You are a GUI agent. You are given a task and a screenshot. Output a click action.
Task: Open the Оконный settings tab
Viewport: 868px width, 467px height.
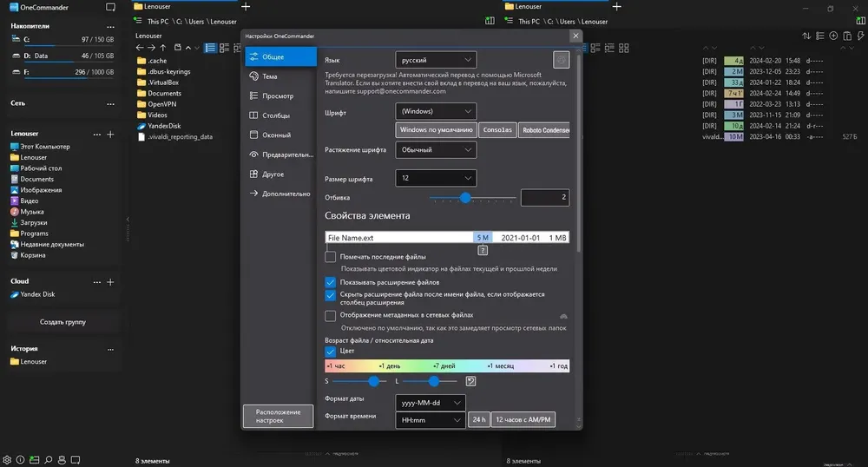pos(280,135)
